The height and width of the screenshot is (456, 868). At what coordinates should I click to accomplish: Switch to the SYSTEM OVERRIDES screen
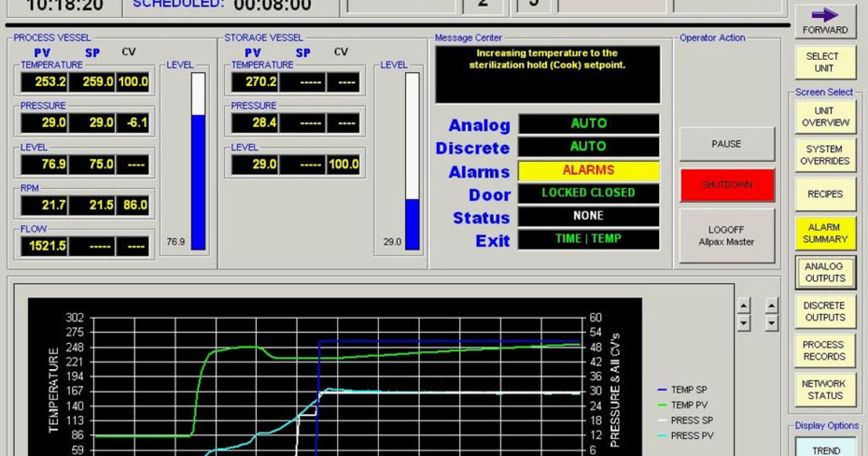pyautogui.click(x=825, y=154)
